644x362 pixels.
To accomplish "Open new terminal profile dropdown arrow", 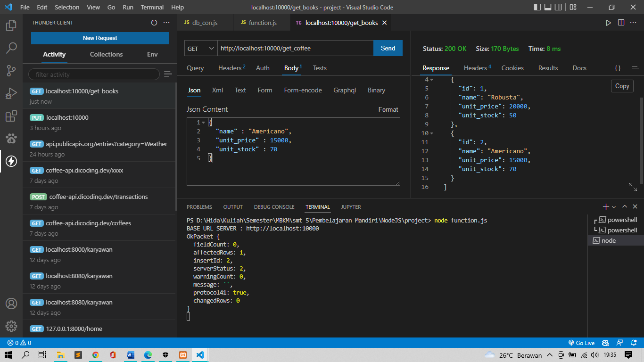I will [614, 207].
